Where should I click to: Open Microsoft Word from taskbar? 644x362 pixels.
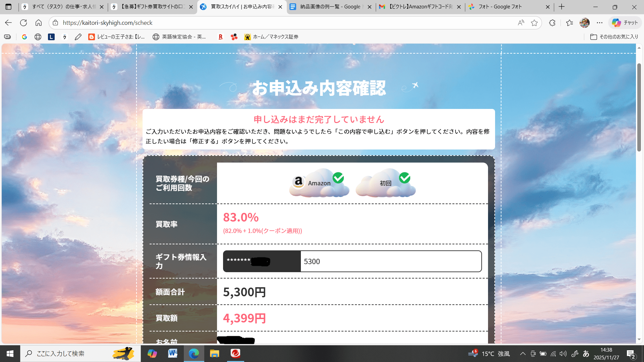(173, 353)
